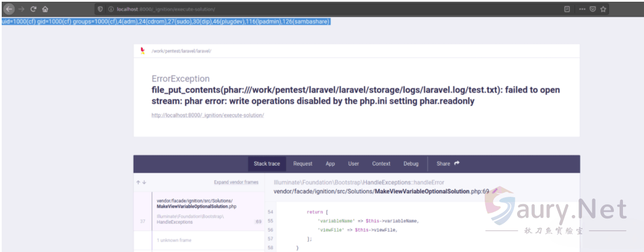Select the MakeViewVariableOptionalSolution.php stack frame
Image resolution: width=644 pixels, height=252 pixels.
pos(196,204)
